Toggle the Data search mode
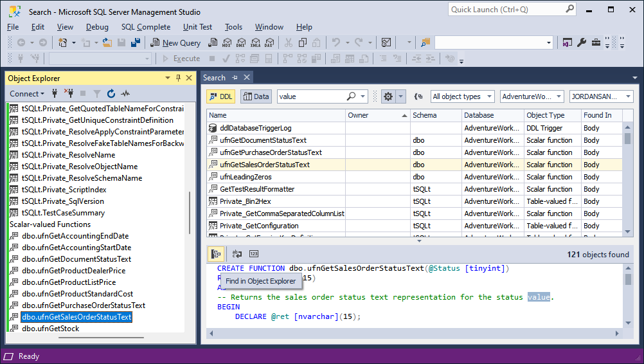 pyautogui.click(x=256, y=96)
